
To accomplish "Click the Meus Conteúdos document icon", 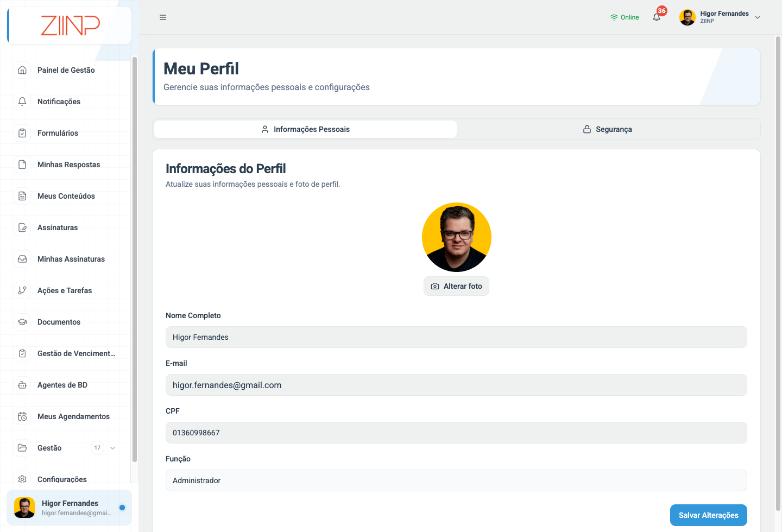I will 22,196.
